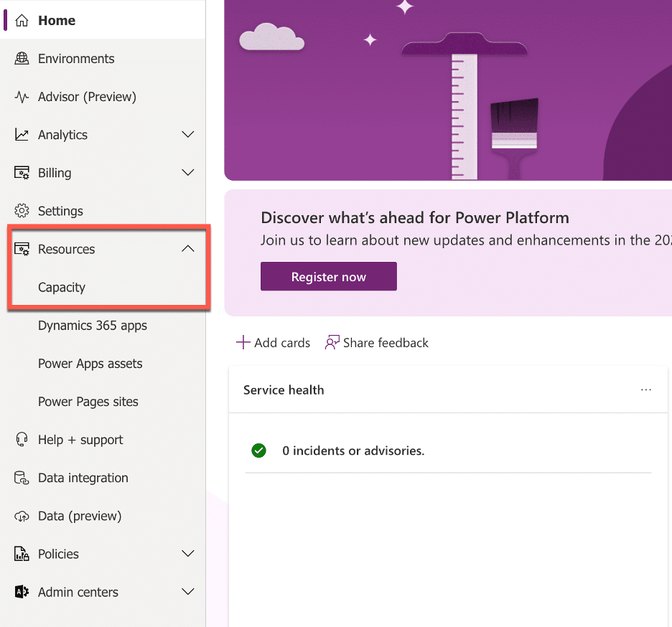Open Data (preview)
The image size is (672, 627).
tap(103, 516)
